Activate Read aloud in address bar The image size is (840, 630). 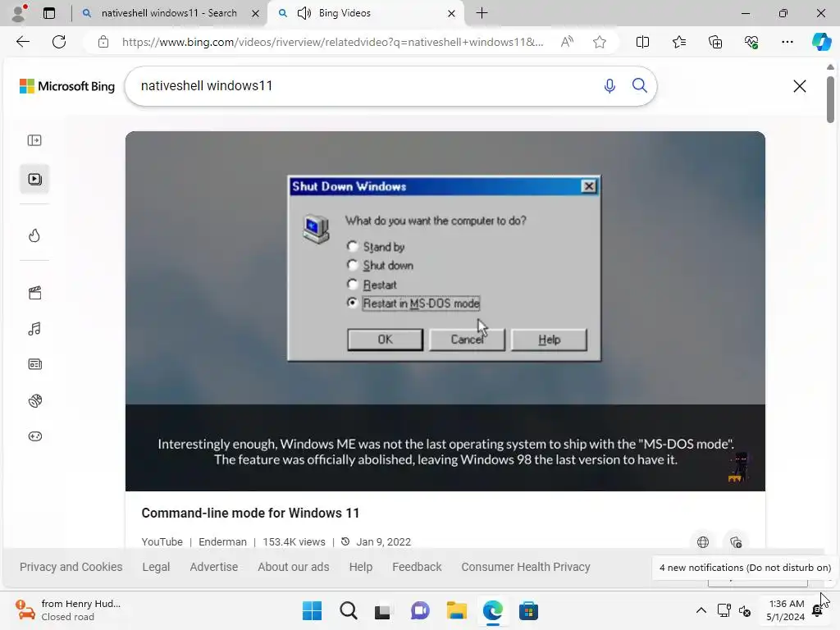tap(567, 42)
